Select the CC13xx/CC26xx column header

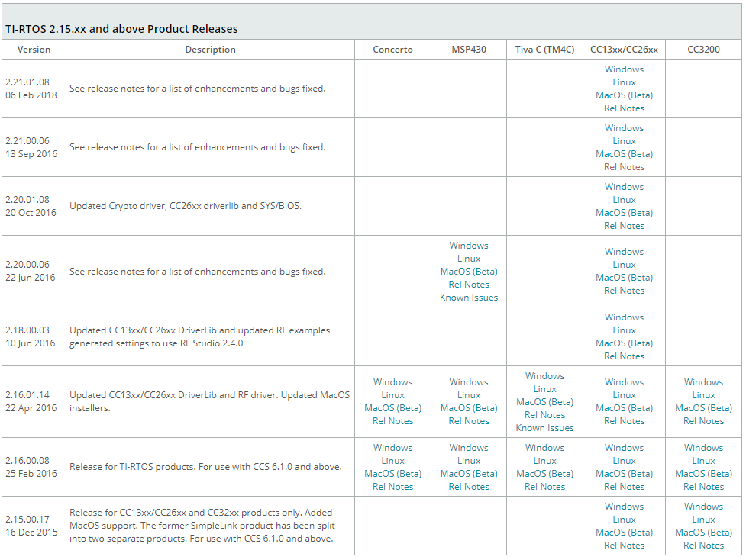(x=624, y=50)
